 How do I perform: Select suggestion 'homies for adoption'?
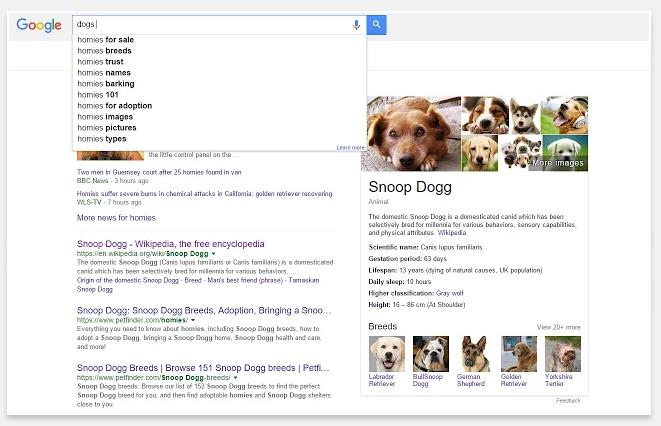115,105
